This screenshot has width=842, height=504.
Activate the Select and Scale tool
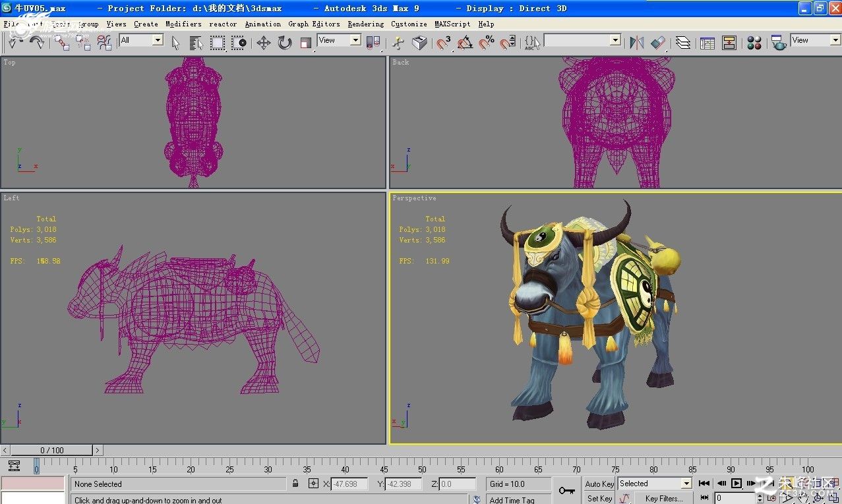[x=306, y=43]
